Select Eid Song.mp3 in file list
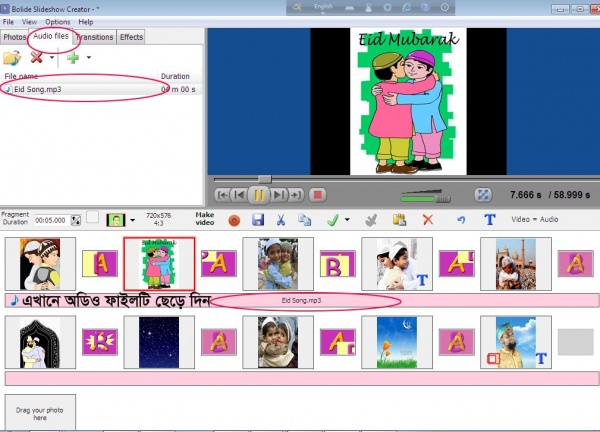This screenshot has width=600, height=432. coord(101,89)
